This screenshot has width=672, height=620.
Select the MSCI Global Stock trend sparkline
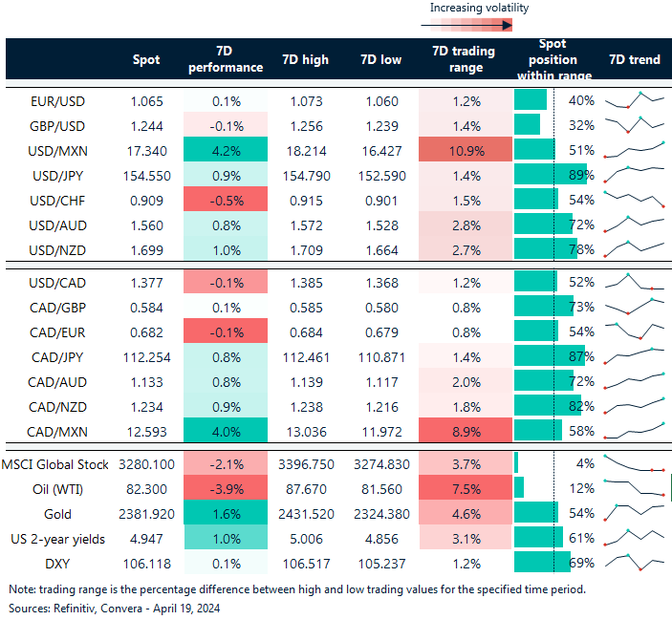click(634, 463)
